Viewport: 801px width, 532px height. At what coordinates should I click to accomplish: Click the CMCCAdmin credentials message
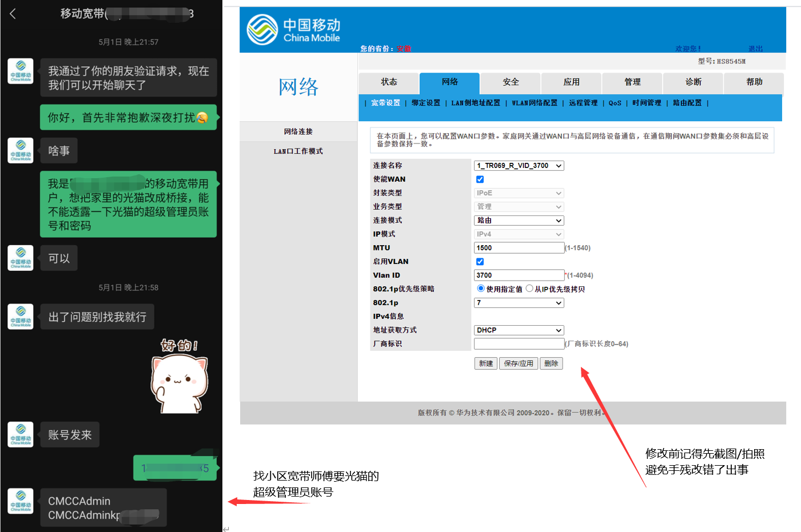point(103,507)
